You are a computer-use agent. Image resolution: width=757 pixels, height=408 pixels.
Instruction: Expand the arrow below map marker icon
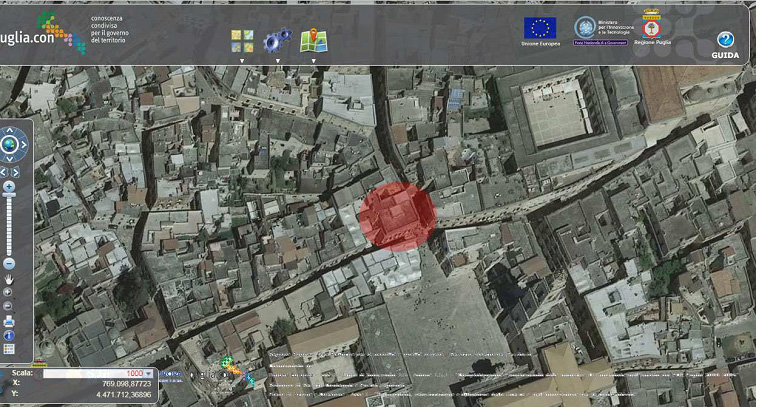pos(314,60)
